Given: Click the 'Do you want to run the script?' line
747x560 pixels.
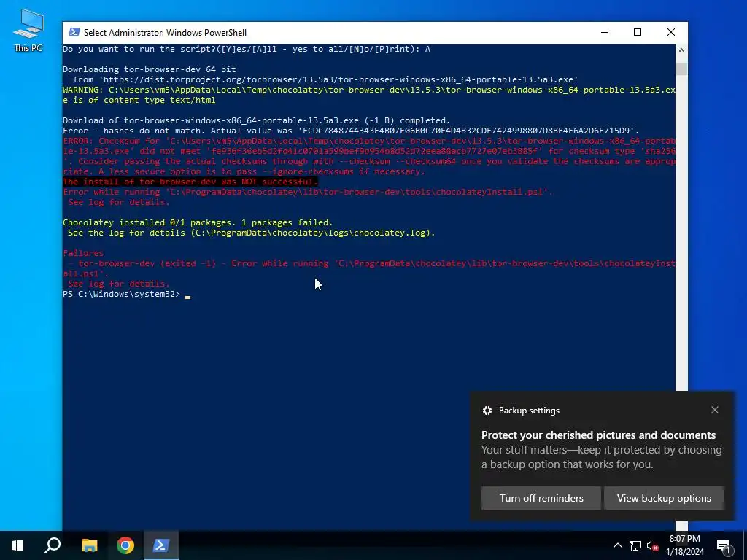Looking at the screenshot, I should coord(247,49).
